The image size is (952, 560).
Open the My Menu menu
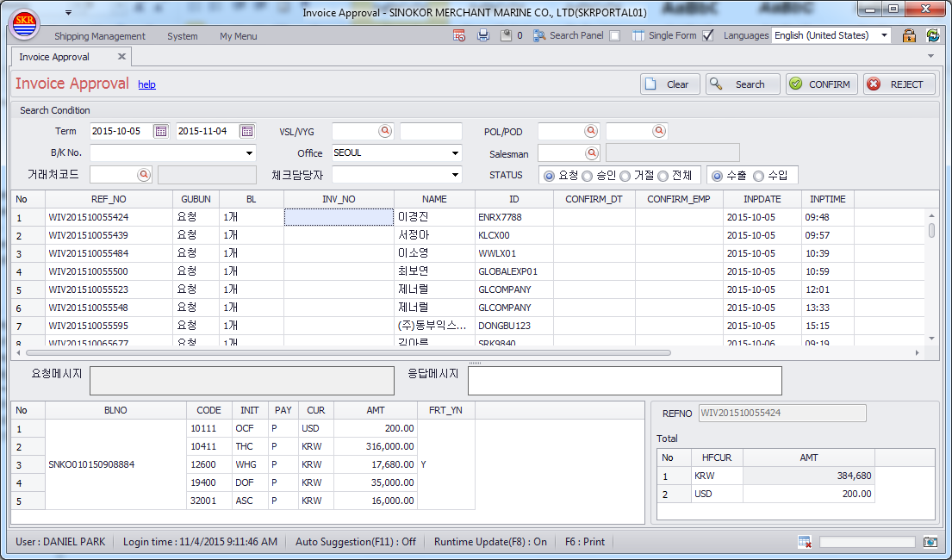coord(238,36)
